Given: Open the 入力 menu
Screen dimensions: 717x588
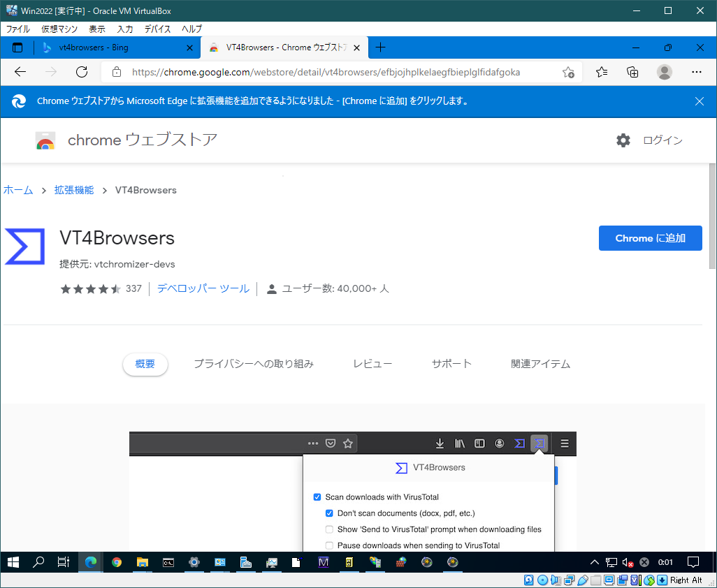Looking at the screenshot, I should coord(125,29).
